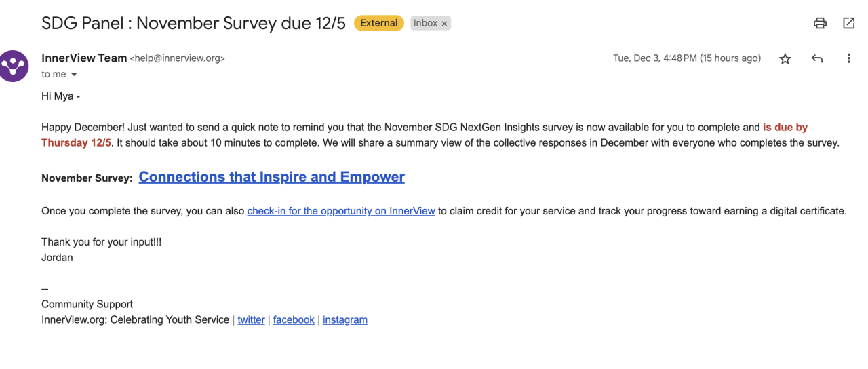Click the InnerView Team sender name
This screenshot has width=868, height=369.
point(84,58)
